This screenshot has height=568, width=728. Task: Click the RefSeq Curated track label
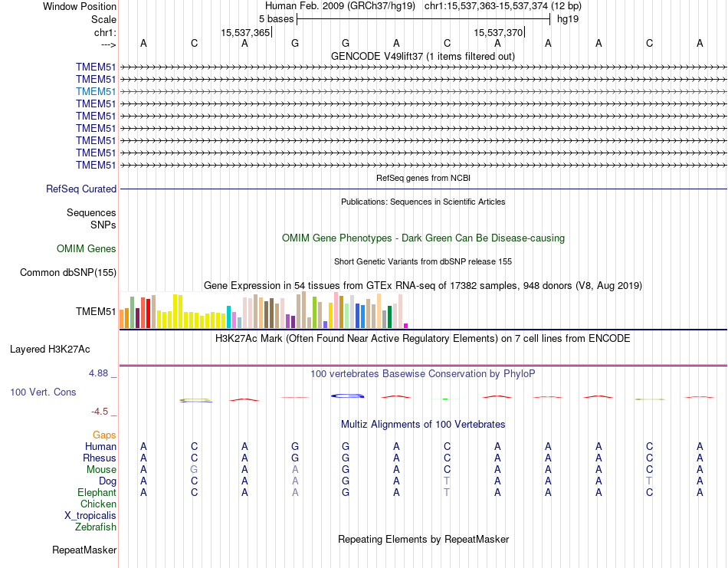[81, 189]
